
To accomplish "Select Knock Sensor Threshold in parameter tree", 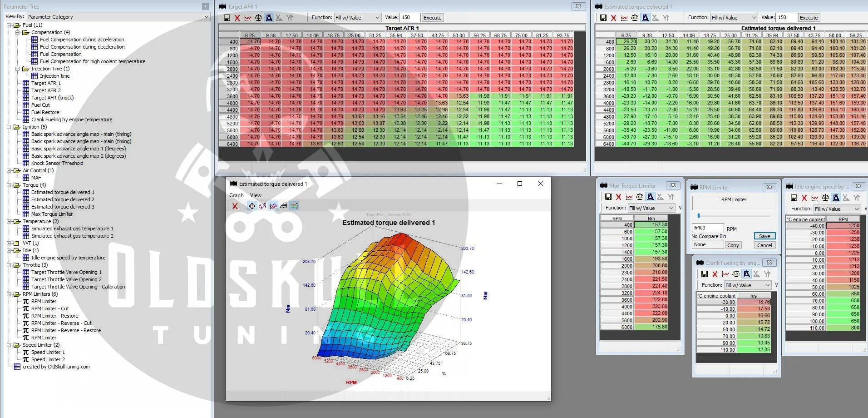I will click(x=57, y=163).
